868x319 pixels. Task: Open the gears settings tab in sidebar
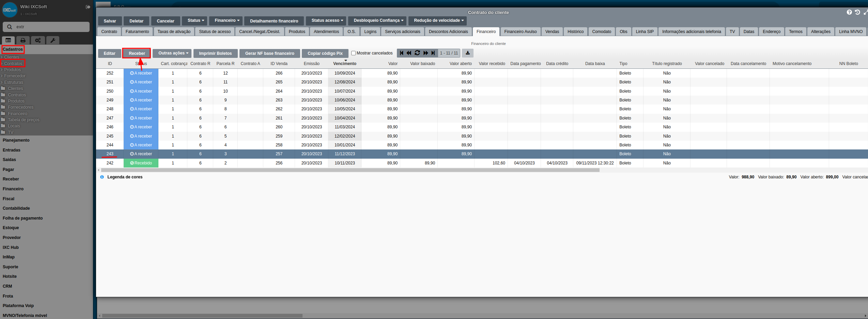click(x=38, y=40)
